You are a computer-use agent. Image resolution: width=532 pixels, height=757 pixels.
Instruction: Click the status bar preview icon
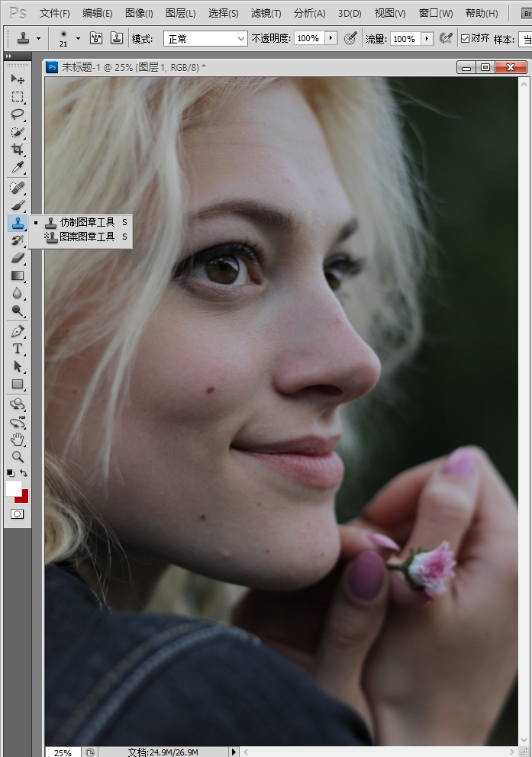click(x=90, y=752)
